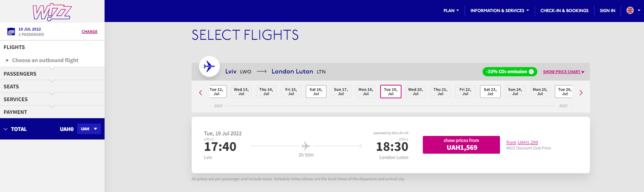Image resolution: width=644 pixels, height=192 pixels.
Task: Open the language globe flag icon
Action: coord(630,10)
